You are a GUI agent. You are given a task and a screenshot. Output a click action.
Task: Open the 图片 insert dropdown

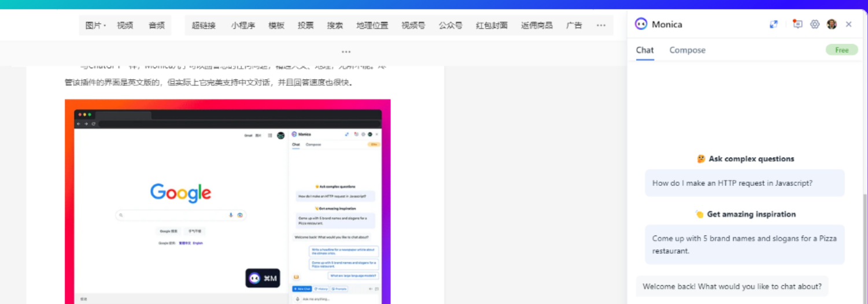(x=95, y=25)
